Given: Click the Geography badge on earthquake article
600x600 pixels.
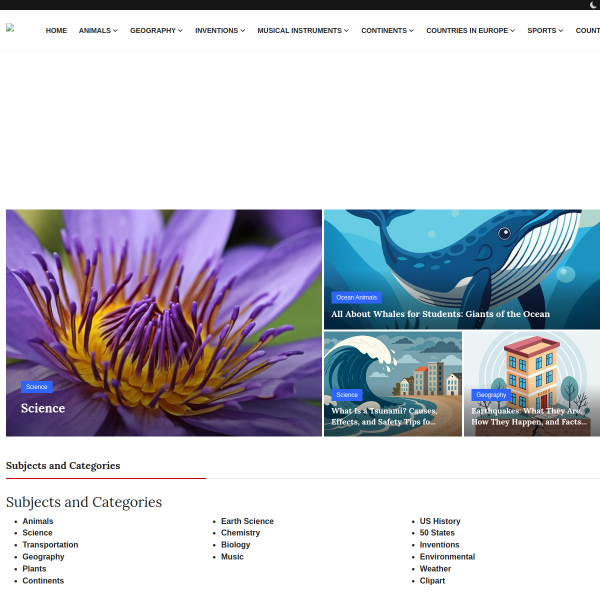Looking at the screenshot, I should (490, 395).
